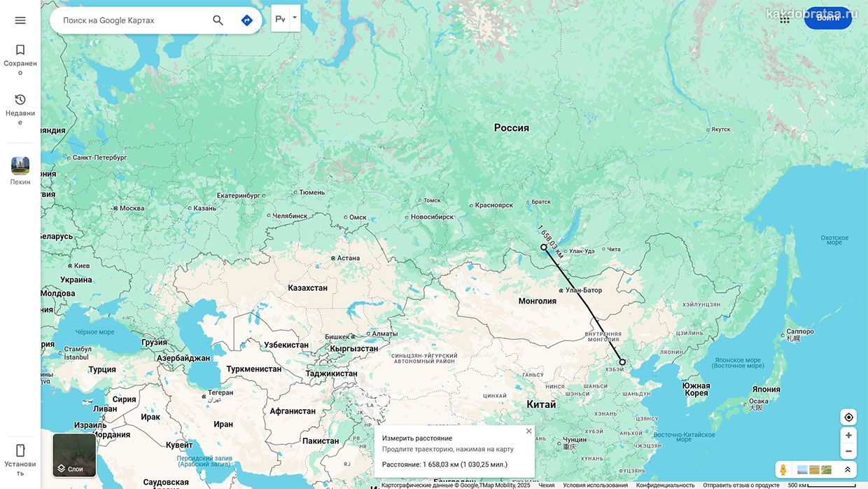Close the Measure distance popup

[x=528, y=431]
